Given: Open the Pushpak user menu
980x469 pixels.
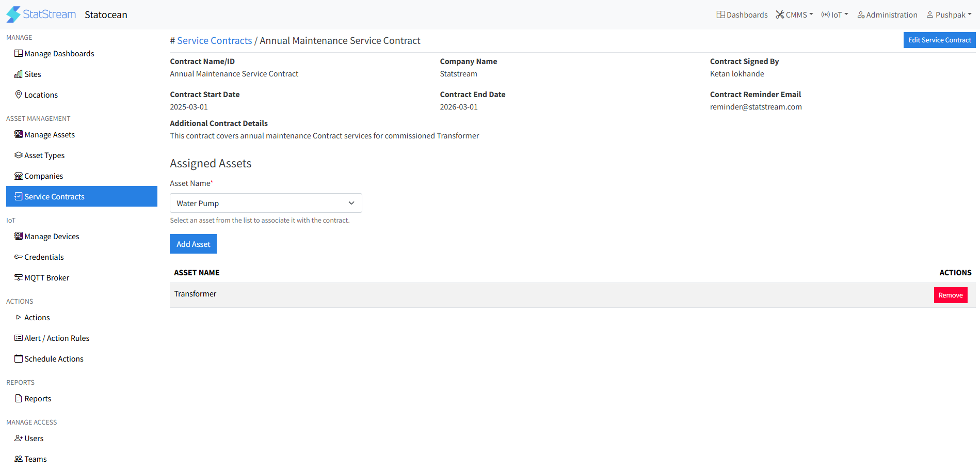Looking at the screenshot, I should pyautogui.click(x=949, y=14).
